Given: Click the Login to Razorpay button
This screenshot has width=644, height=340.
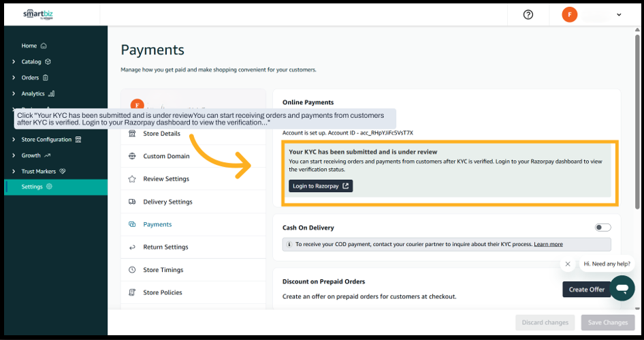Looking at the screenshot, I should pyautogui.click(x=321, y=186).
